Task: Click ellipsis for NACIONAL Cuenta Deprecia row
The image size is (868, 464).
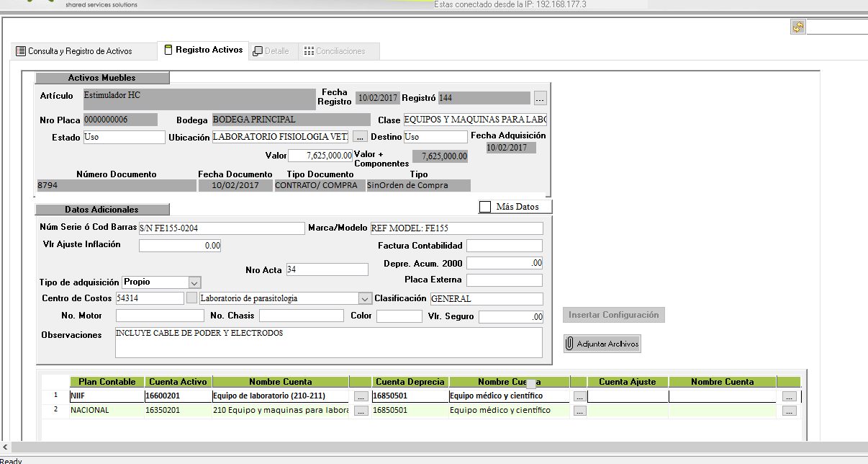Action: point(579,411)
